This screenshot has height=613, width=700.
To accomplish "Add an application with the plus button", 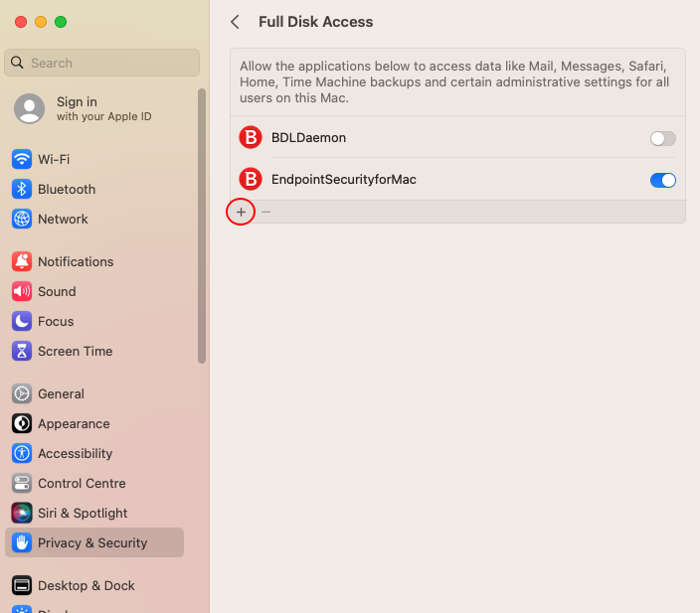I will 241,212.
